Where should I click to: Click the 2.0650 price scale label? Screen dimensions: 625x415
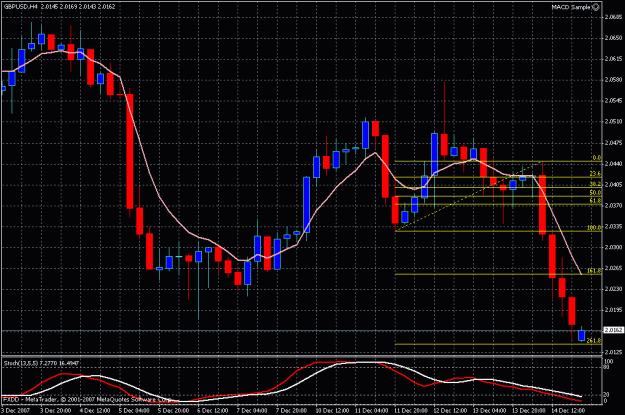(613, 38)
